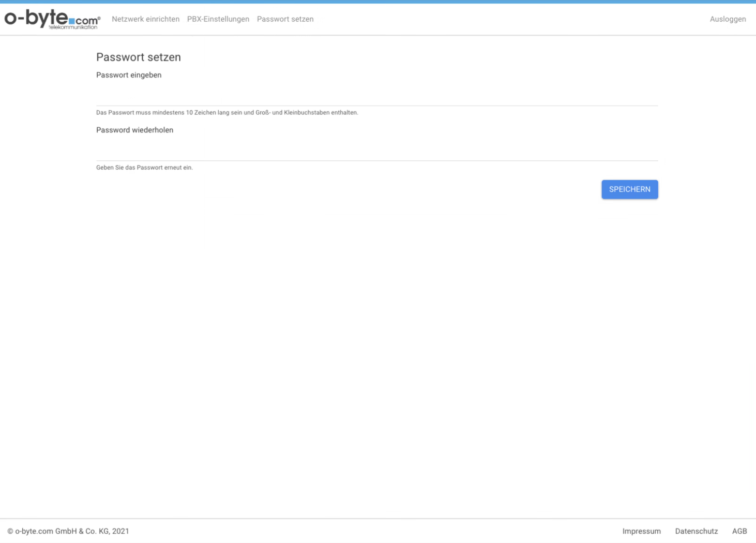Click the blue square in the logo
Screen dimensions: 756x543
(72, 21)
